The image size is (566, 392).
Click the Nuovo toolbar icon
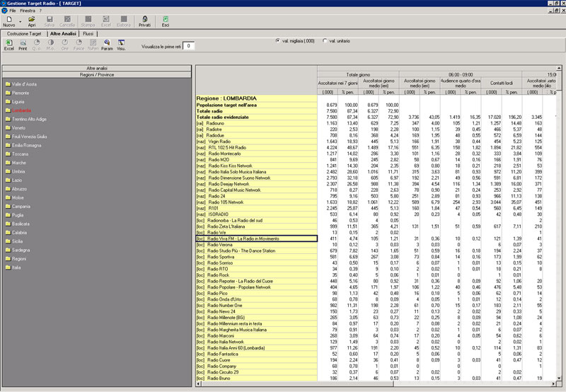8,19
